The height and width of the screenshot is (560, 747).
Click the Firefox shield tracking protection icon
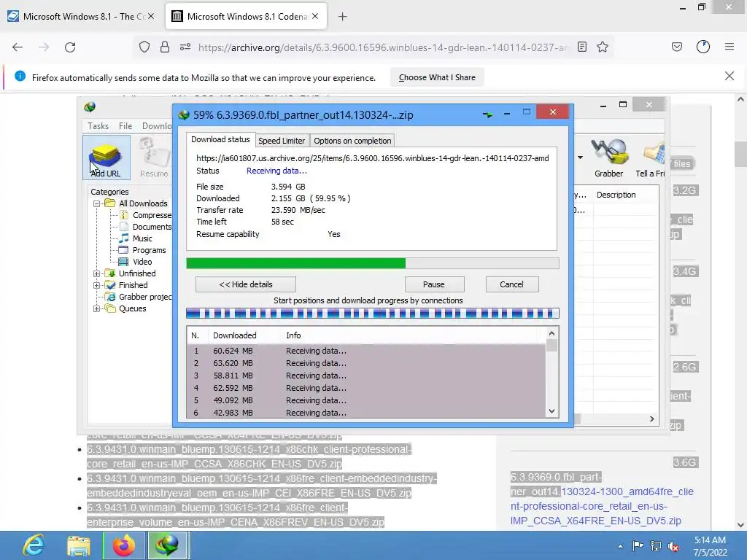pyautogui.click(x=144, y=47)
